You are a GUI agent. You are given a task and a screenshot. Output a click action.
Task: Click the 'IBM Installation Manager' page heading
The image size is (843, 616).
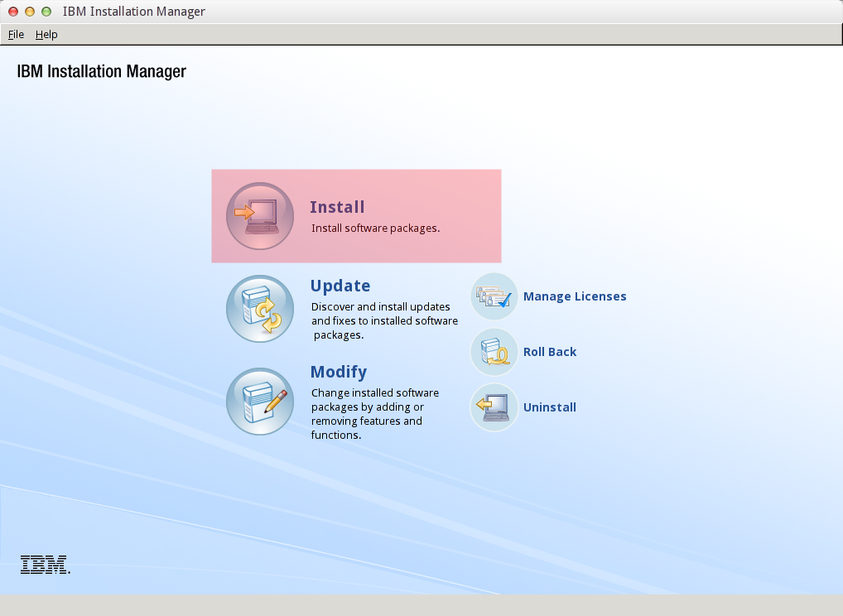[x=102, y=71]
